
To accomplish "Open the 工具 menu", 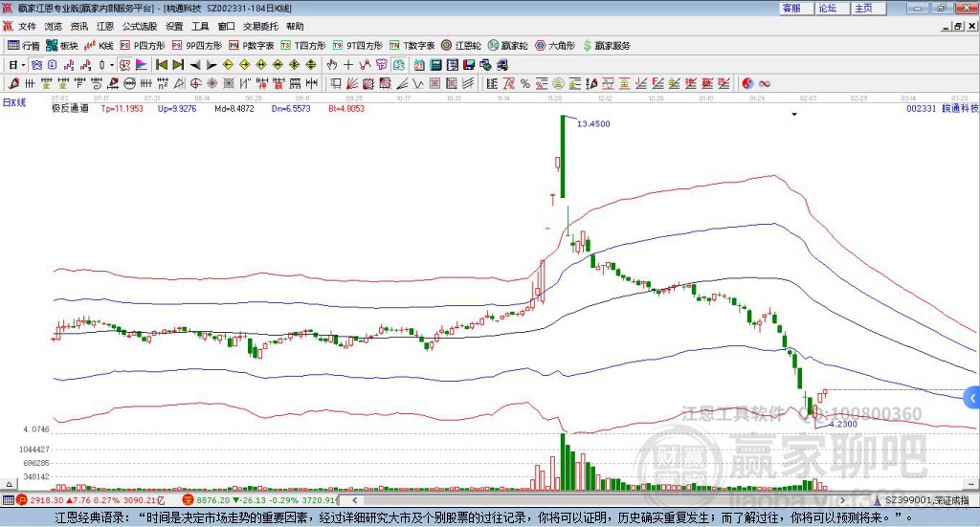I will click(x=200, y=26).
